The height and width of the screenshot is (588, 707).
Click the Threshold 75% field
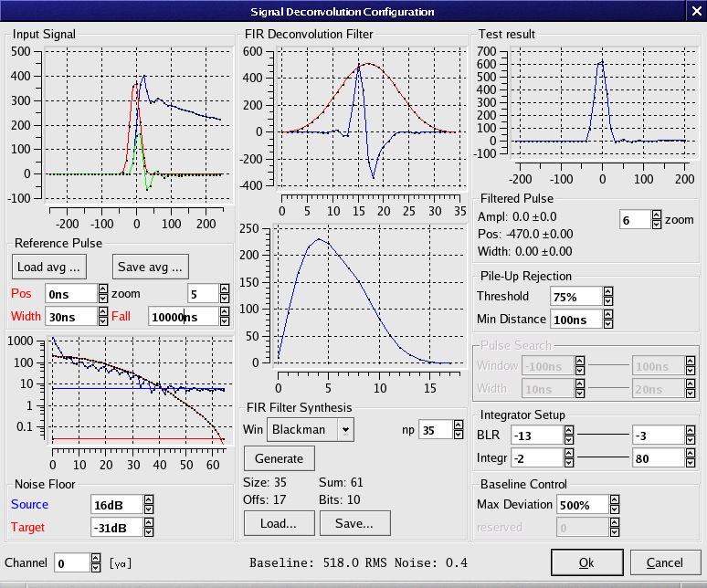pos(576,297)
